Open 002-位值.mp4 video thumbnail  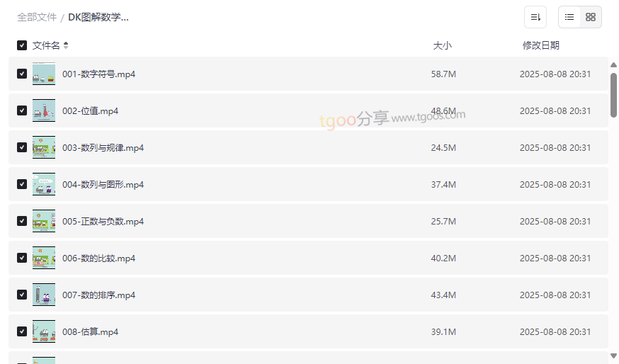44,110
